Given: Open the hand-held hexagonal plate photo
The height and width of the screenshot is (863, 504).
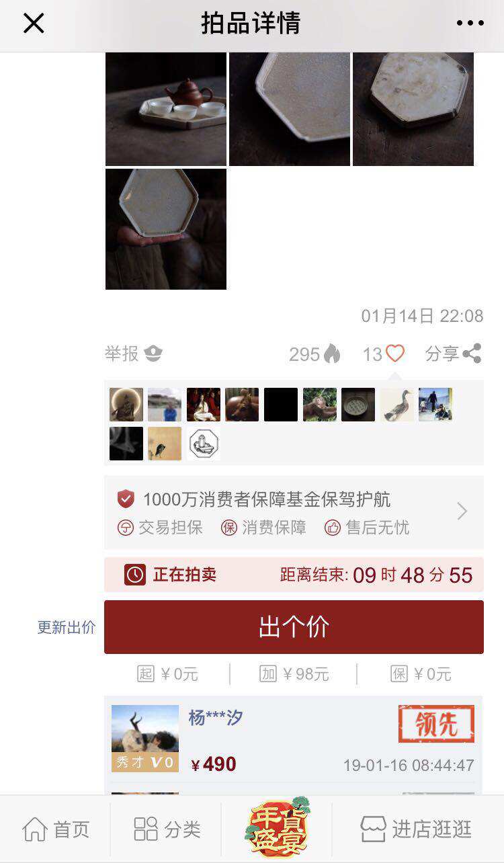Looking at the screenshot, I should coord(166,229).
